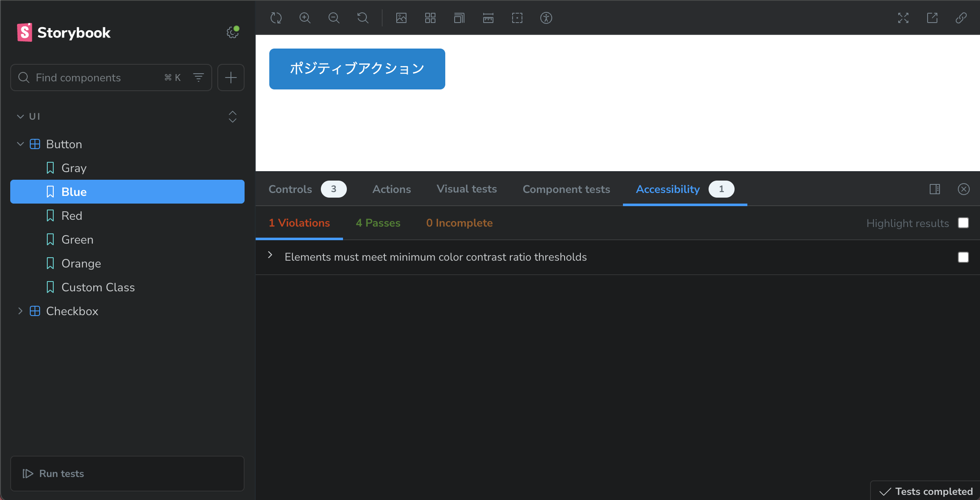Check the color contrast violation checkbox

(x=963, y=257)
